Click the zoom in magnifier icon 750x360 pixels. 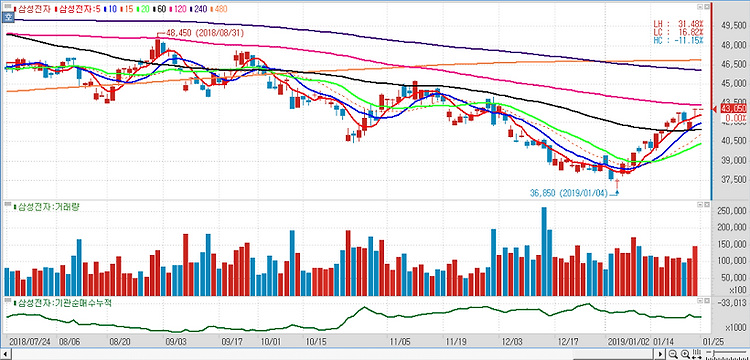[685, 354]
